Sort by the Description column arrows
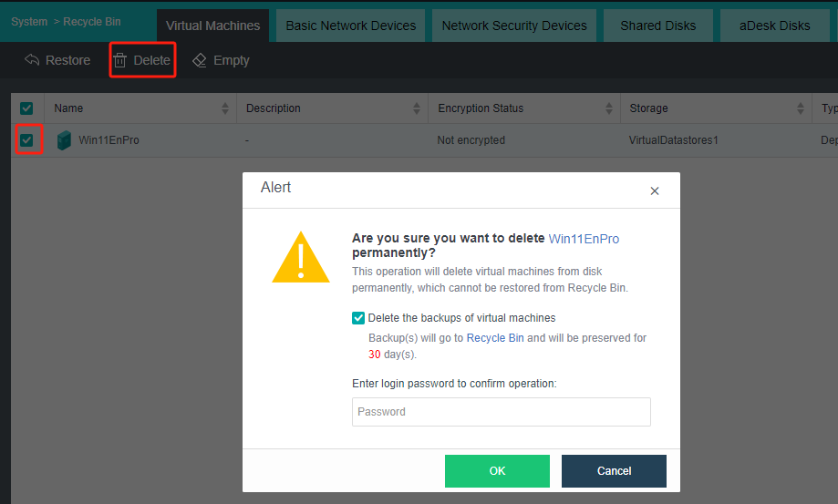 (418, 108)
